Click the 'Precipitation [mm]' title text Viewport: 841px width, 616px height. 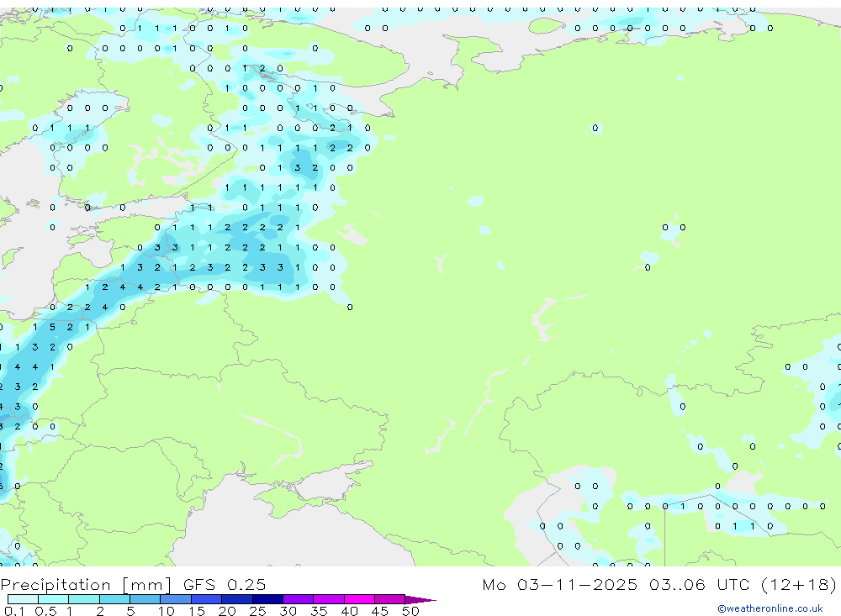tap(86, 584)
